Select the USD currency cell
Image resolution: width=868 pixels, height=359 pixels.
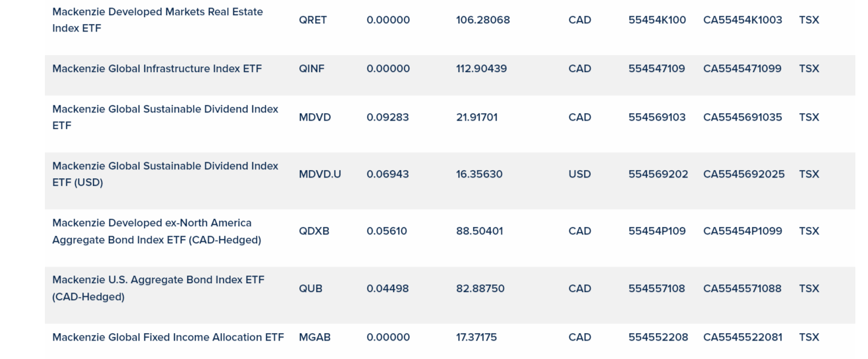[x=580, y=174]
